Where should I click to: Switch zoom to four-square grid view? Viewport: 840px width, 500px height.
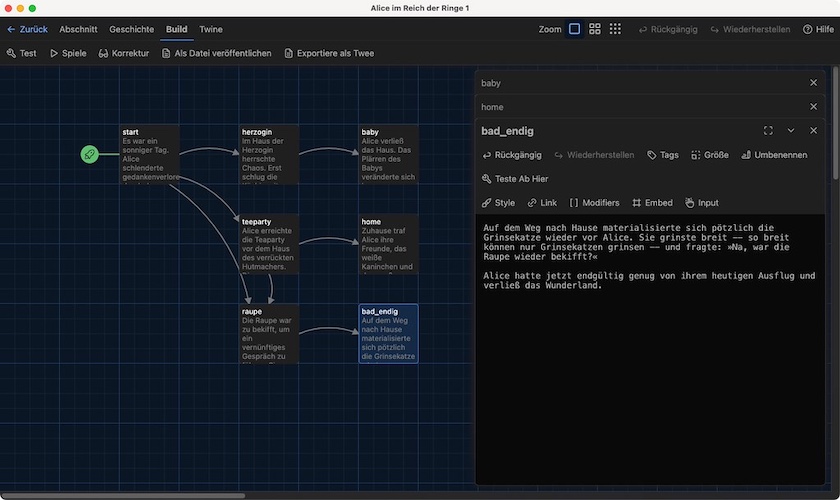pyautogui.click(x=595, y=29)
